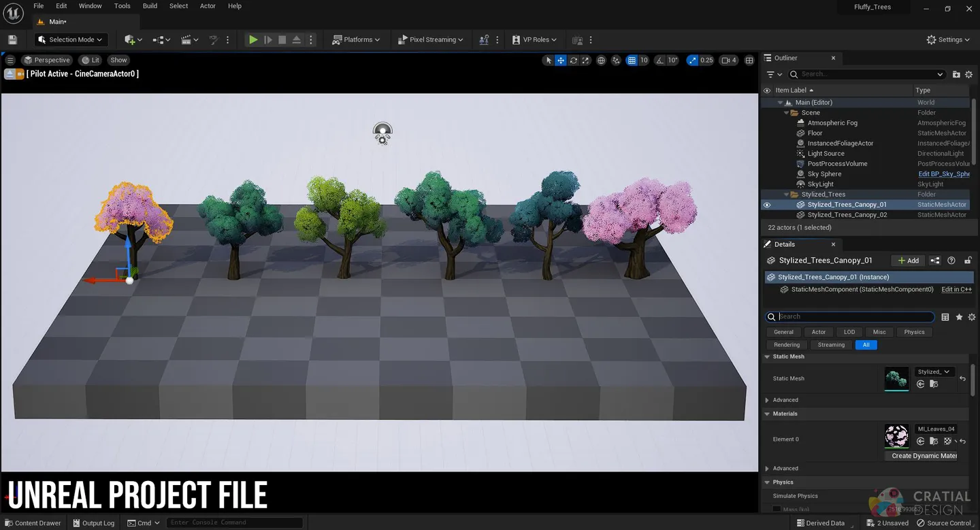The width and height of the screenshot is (980, 530).
Task: Open the VP Roles dropdown
Action: [x=534, y=39]
